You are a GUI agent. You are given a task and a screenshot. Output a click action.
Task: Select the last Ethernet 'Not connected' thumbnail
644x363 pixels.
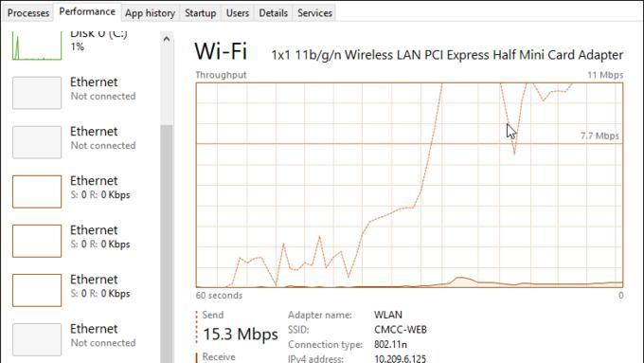click(x=37, y=339)
